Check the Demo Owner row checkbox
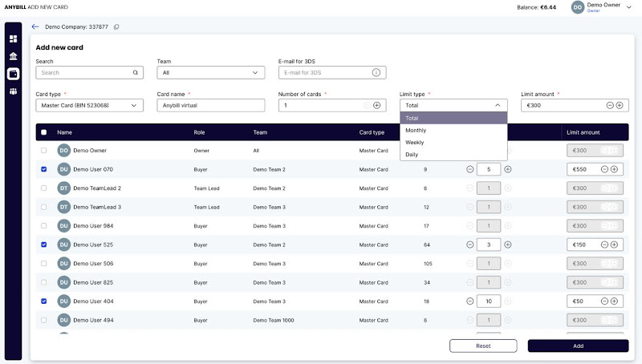 coord(44,151)
